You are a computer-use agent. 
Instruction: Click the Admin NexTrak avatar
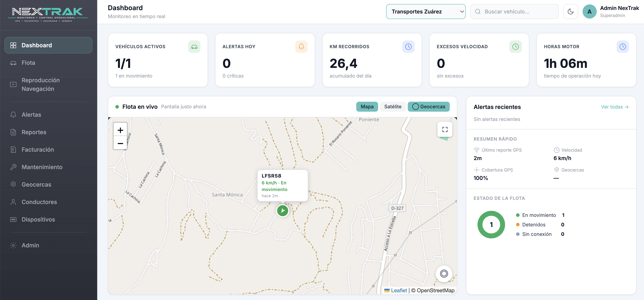point(589,11)
